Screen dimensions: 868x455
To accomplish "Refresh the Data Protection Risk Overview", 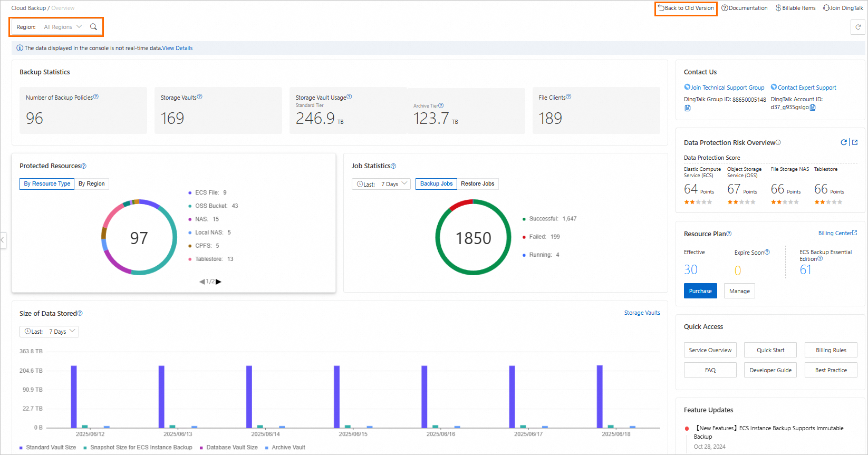I will 844,142.
